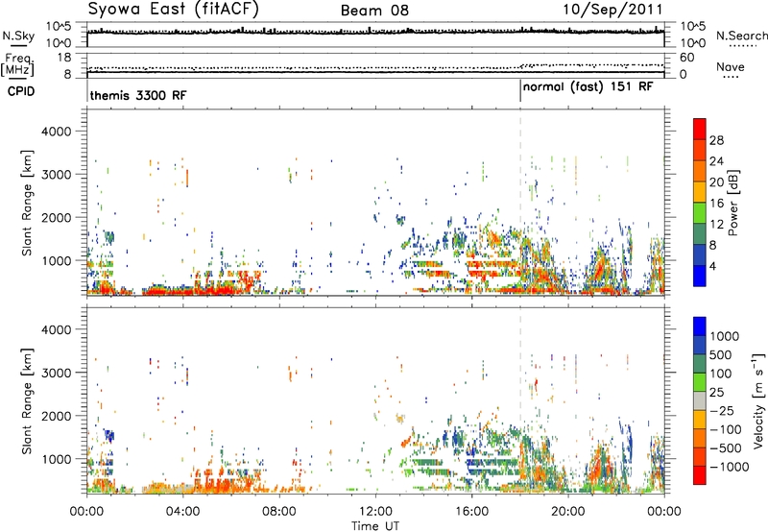Click the '-25' label on Velocity color bar
The height and width of the screenshot is (532, 768).
click(x=721, y=411)
